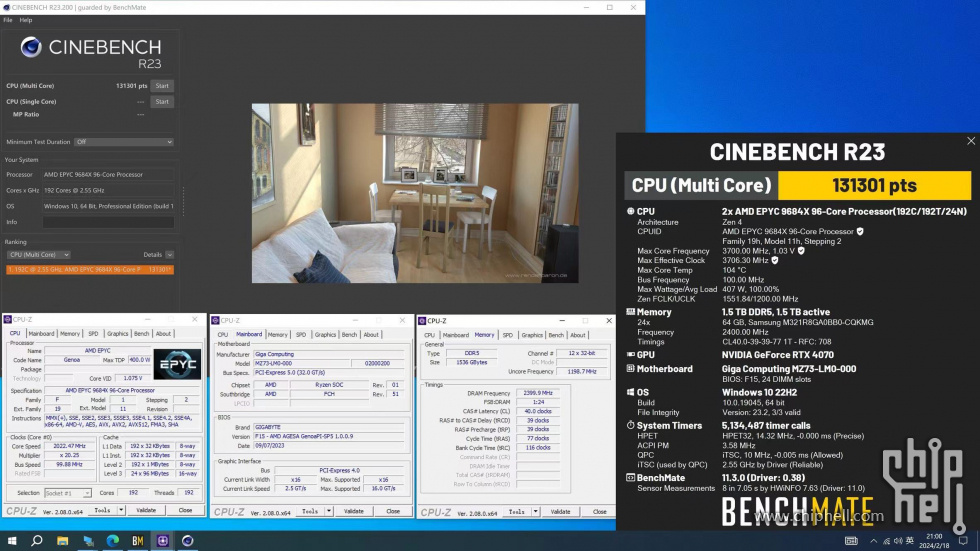
Task: Open BenchMate from the taskbar BM icon
Action: [x=138, y=540]
